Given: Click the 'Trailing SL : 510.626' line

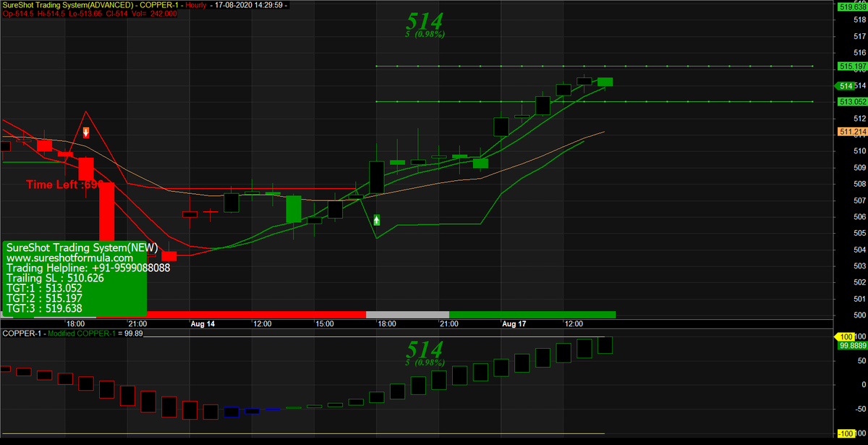Looking at the screenshot, I should tap(55, 278).
